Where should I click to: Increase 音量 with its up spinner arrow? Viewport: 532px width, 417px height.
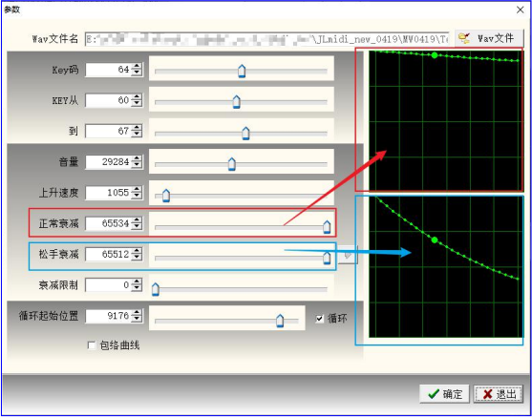[137, 158]
